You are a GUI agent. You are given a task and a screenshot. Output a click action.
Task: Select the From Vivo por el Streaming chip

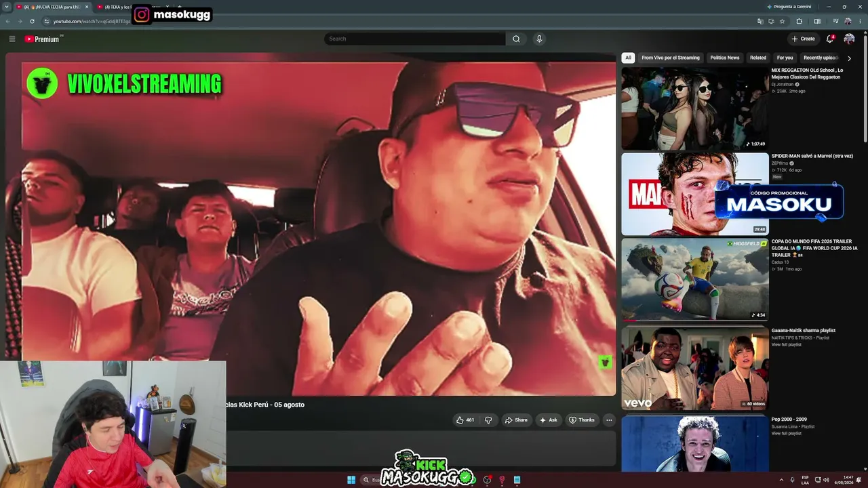(x=671, y=58)
